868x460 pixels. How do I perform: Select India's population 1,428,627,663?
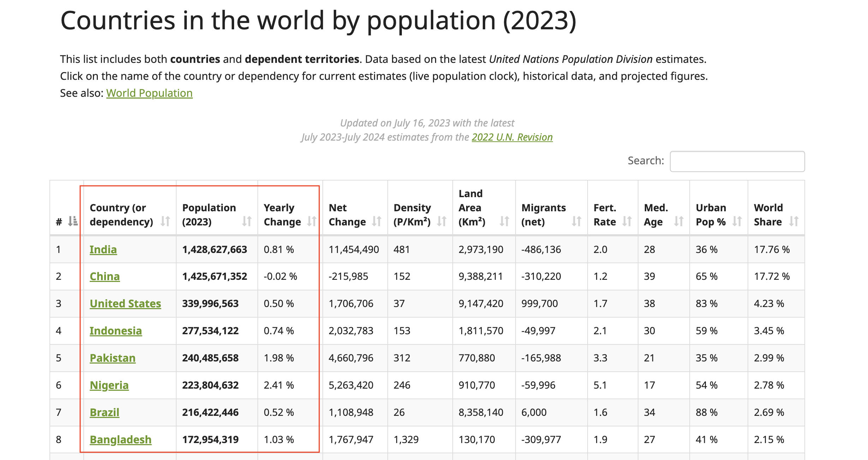[x=215, y=249]
